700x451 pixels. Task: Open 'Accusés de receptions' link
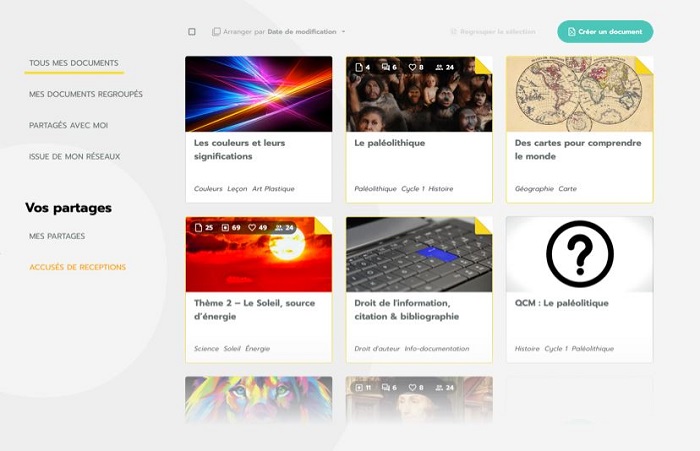pyautogui.click(x=78, y=267)
